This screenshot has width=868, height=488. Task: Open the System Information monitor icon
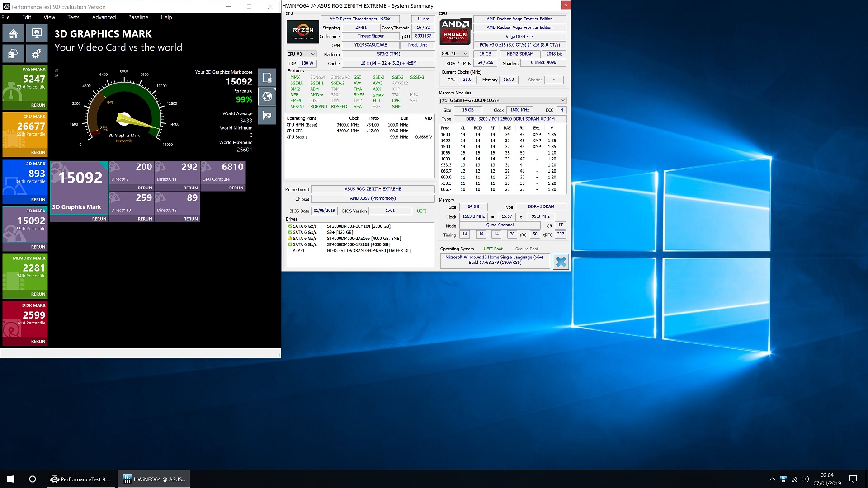[x=37, y=33]
